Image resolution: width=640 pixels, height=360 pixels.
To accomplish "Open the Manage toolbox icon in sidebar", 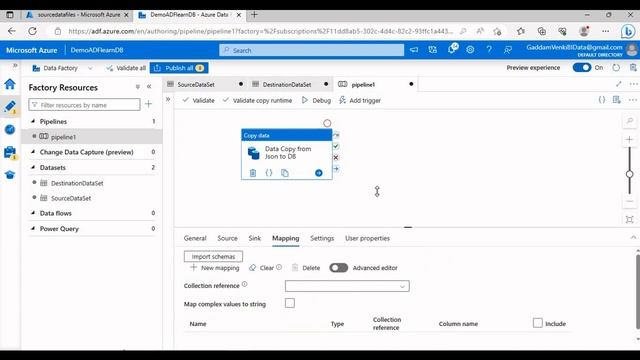I will pyautogui.click(x=10, y=152).
